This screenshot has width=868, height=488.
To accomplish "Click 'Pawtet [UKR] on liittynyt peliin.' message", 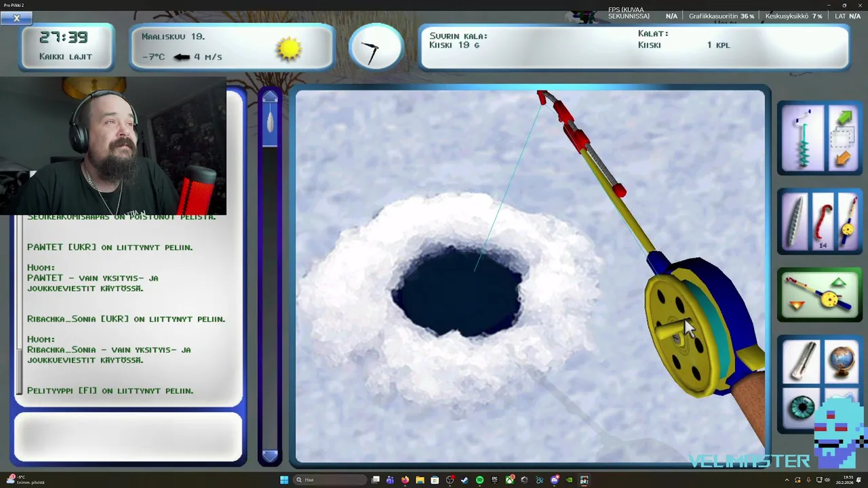I will pyautogui.click(x=110, y=247).
